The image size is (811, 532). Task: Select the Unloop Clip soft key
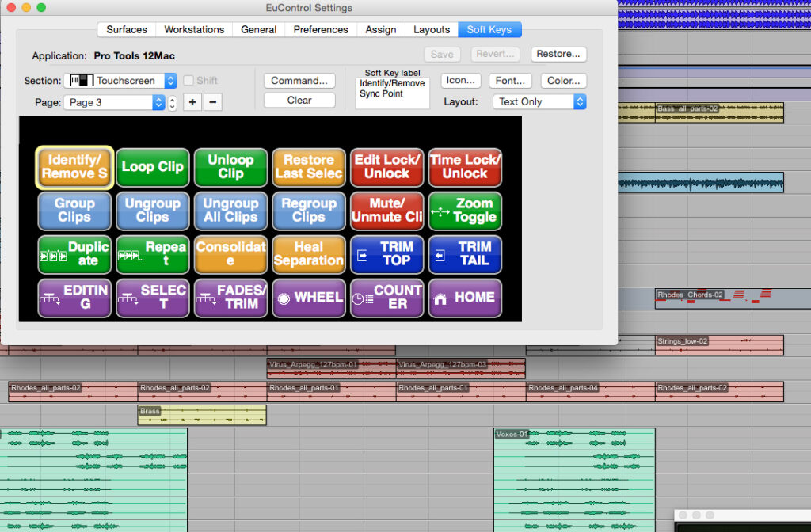230,167
